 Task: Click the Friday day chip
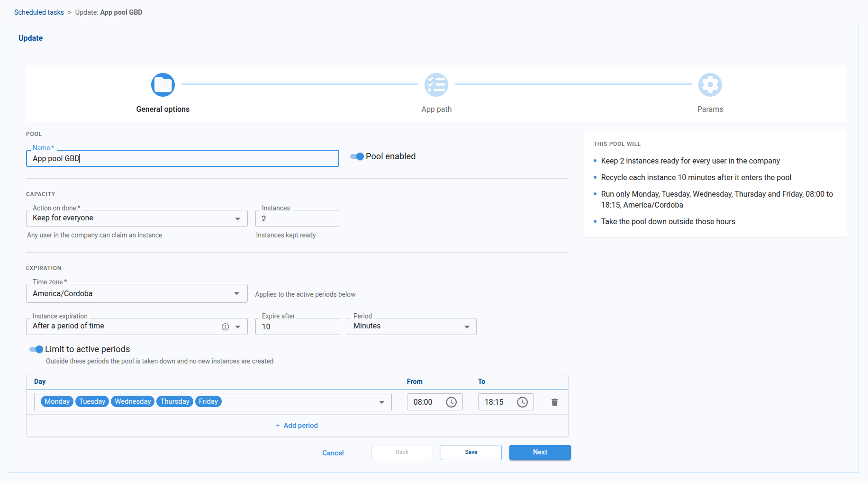(208, 401)
